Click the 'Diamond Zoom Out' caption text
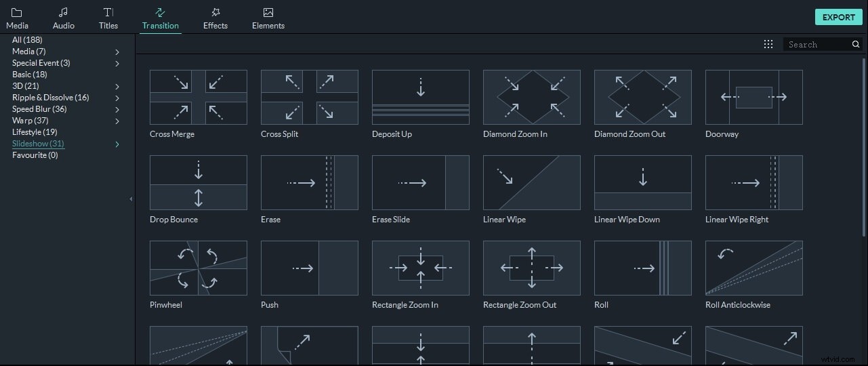This screenshot has width=868, height=366. pyautogui.click(x=630, y=134)
